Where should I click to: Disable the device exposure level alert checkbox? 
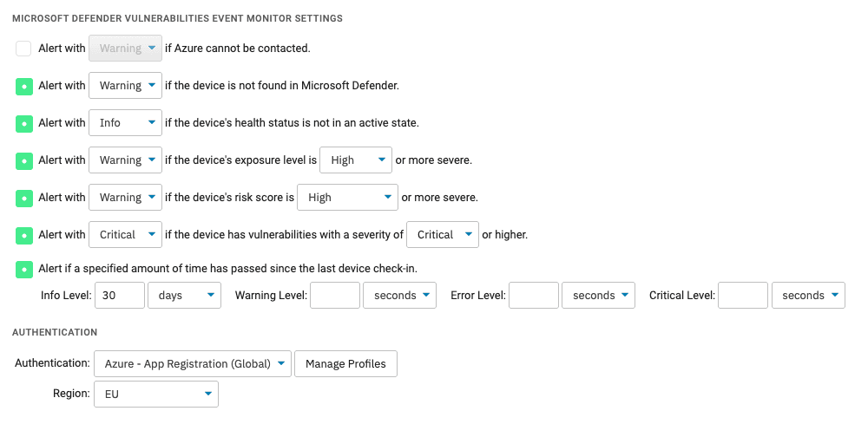(x=23, y=160)
